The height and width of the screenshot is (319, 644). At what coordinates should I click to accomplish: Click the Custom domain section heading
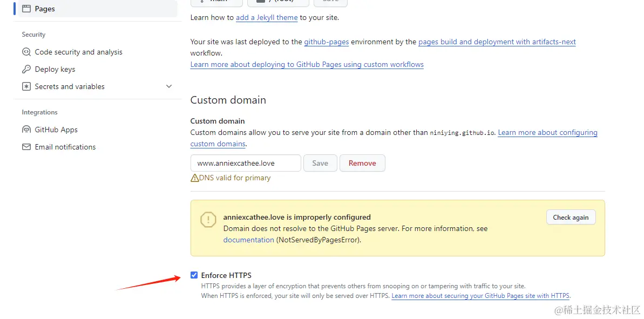point(228,100)
